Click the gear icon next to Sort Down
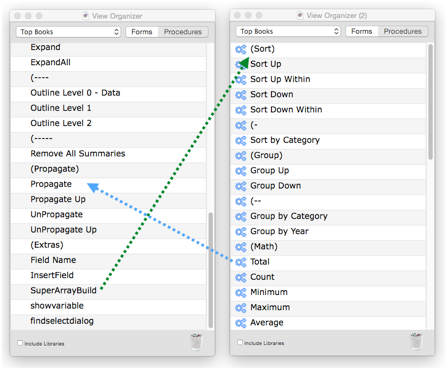Image resolution: width=448 pixels, height=370 pixels. click(241, 95)
